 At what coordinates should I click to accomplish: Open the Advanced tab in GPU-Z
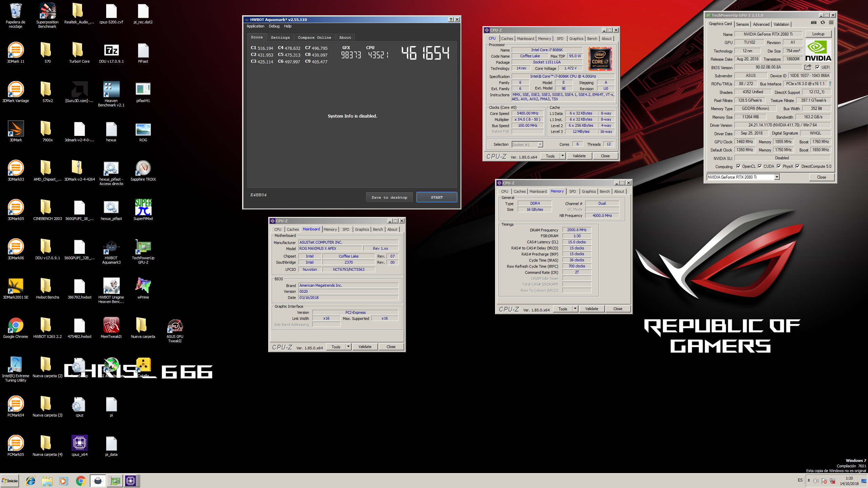point(761,24)
